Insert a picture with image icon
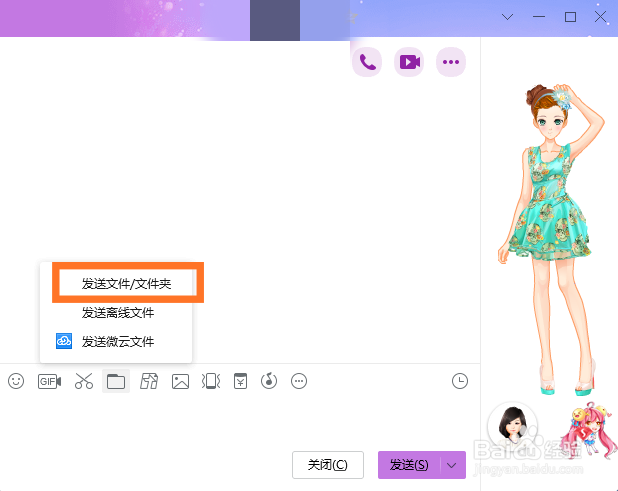 [180, 381]
